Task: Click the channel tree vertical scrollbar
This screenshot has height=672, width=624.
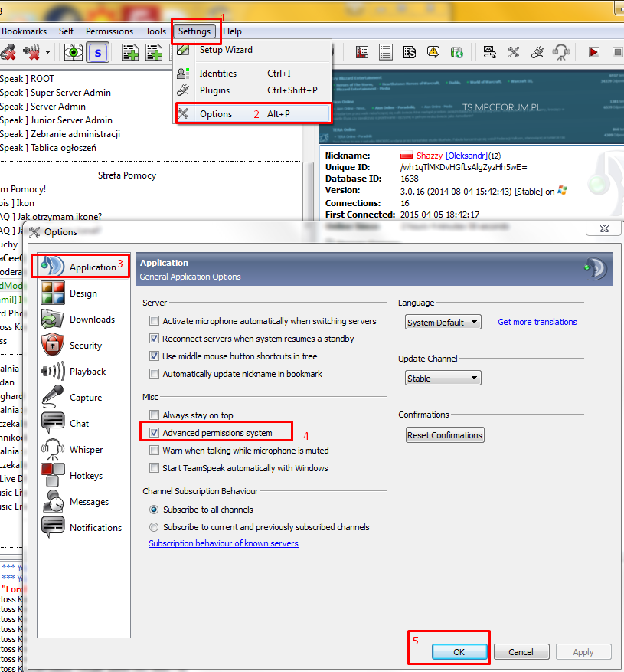Action: tap(308, 191)
